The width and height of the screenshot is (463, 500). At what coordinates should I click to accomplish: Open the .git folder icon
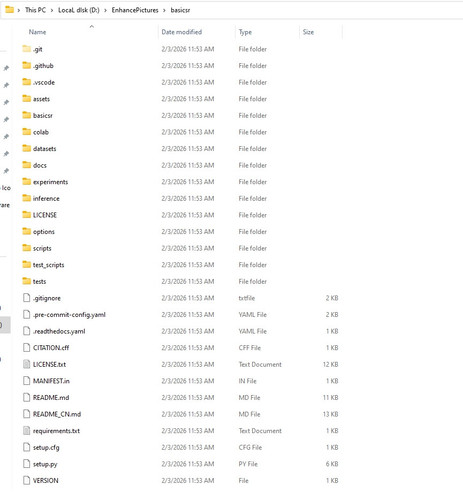pyautogui.click(x=27, y=49)
